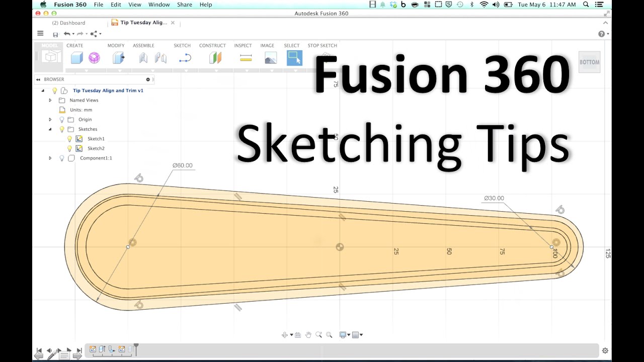Click the first sketch feature in timeline
The width and height of the screenshot is (644, 362).
click(x=93, y=349)
